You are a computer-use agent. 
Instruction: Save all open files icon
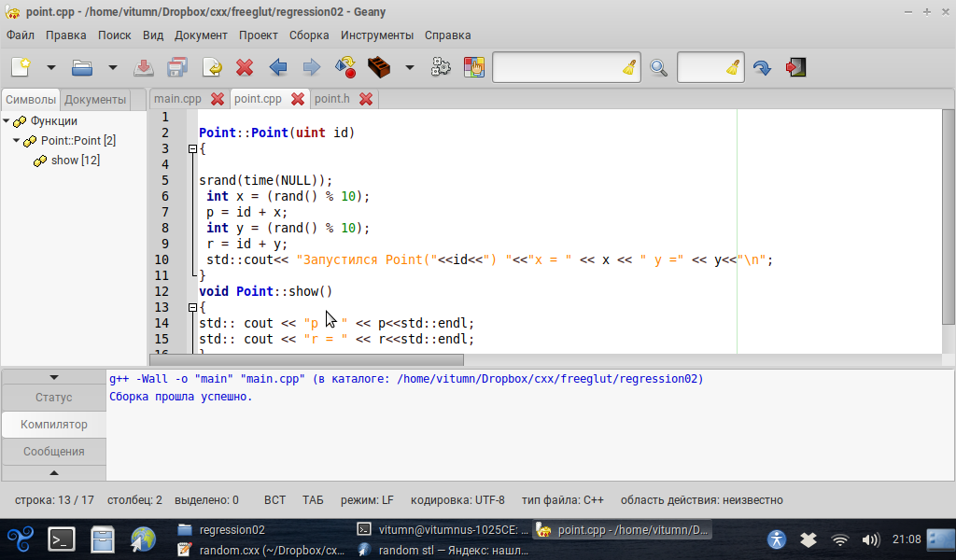(177, 67)
